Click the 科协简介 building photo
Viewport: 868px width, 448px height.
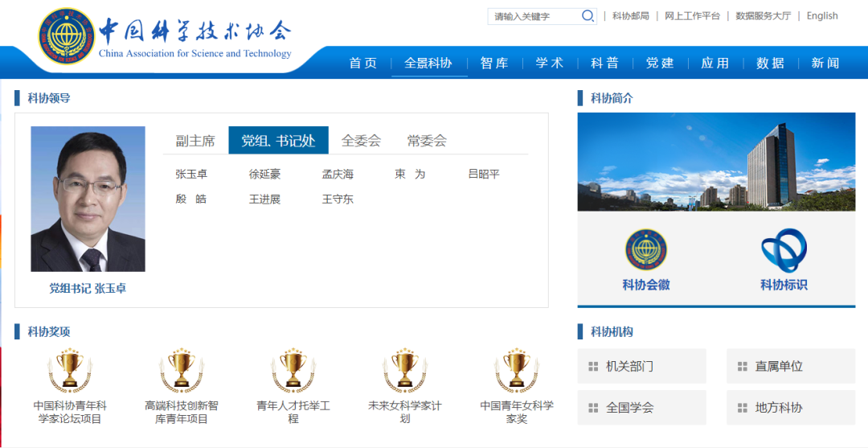(716, 162)
